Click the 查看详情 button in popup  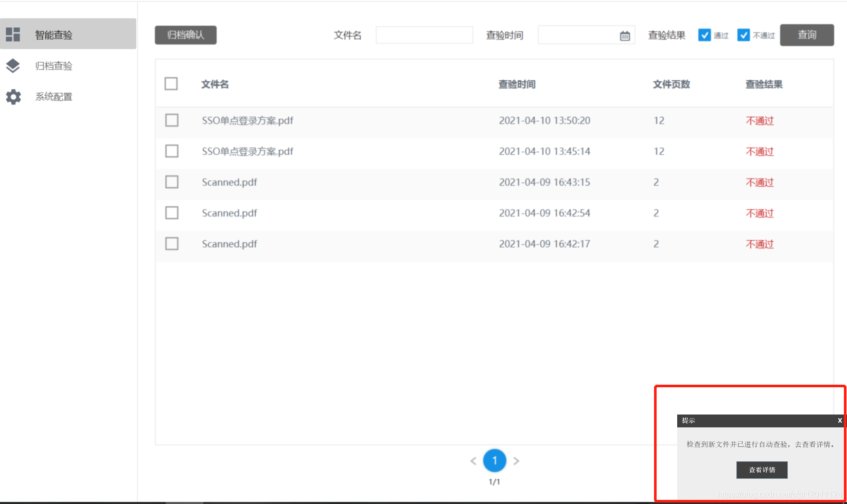[x=762, y=470]
